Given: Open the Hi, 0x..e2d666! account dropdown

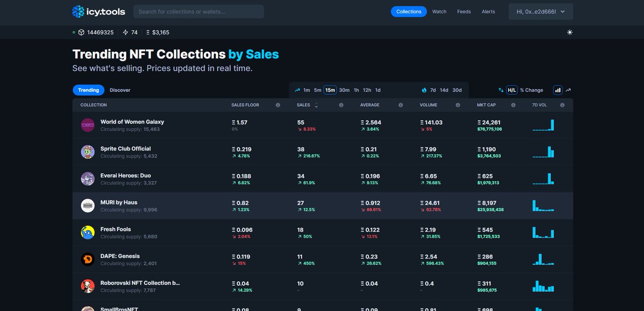Looking at the screenshot, I should (x=540, y=12).
